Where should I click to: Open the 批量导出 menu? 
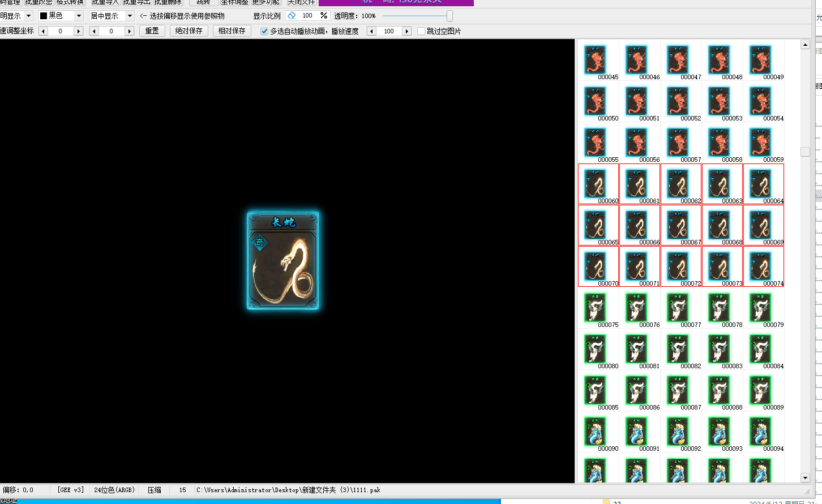tap(136, 2)
